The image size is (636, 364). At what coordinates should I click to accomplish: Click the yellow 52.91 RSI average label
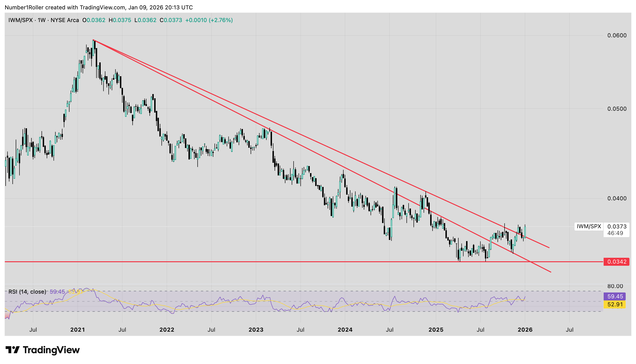[x=615, y=304]
